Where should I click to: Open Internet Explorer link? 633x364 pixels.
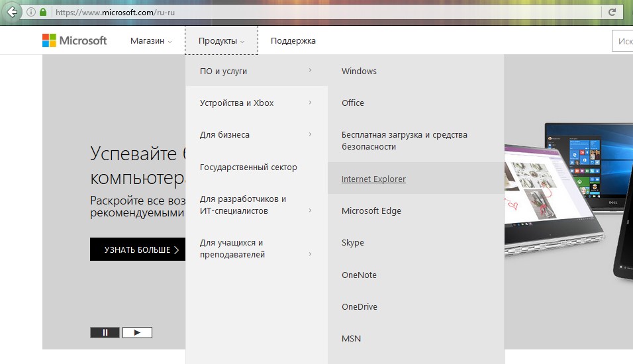pyautogui.click(x=416, y=179)
